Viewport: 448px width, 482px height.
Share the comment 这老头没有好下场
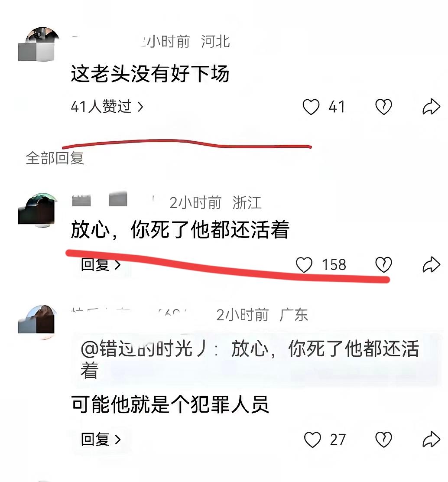tap(431, 107)
